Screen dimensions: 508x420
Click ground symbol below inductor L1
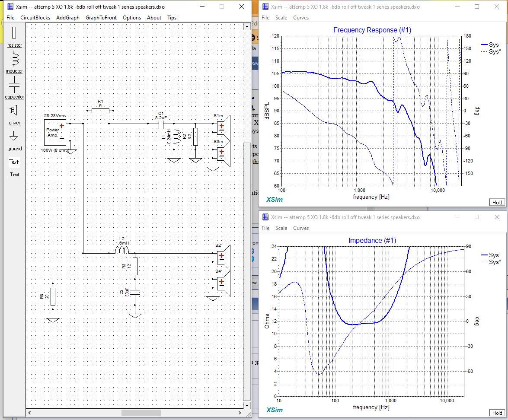tap(174, 160)
